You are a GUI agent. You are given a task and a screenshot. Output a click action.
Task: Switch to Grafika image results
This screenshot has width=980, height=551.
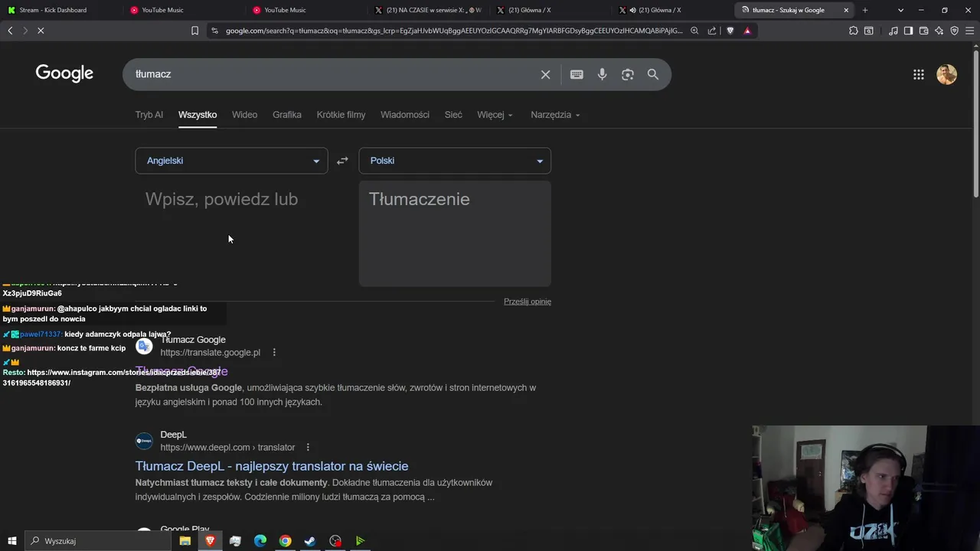click(x=287, y=115)
